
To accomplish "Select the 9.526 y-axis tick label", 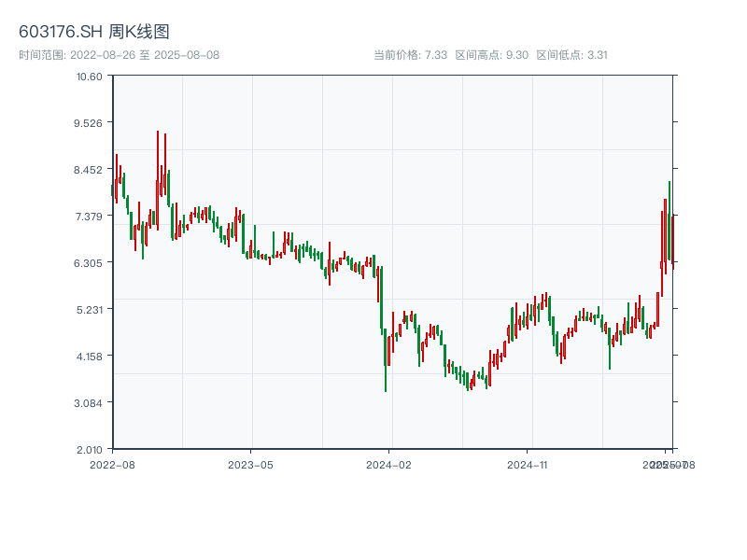I will 89,122.
